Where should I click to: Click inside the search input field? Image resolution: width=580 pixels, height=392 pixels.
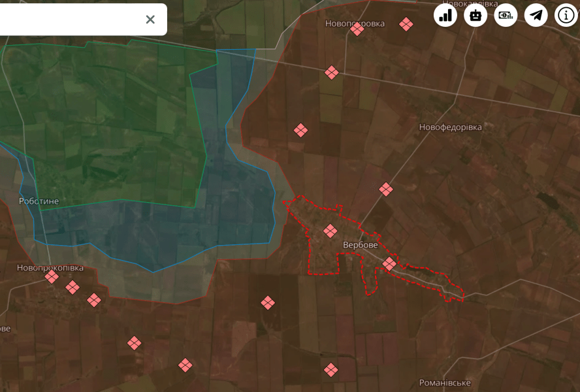(65, 20)
